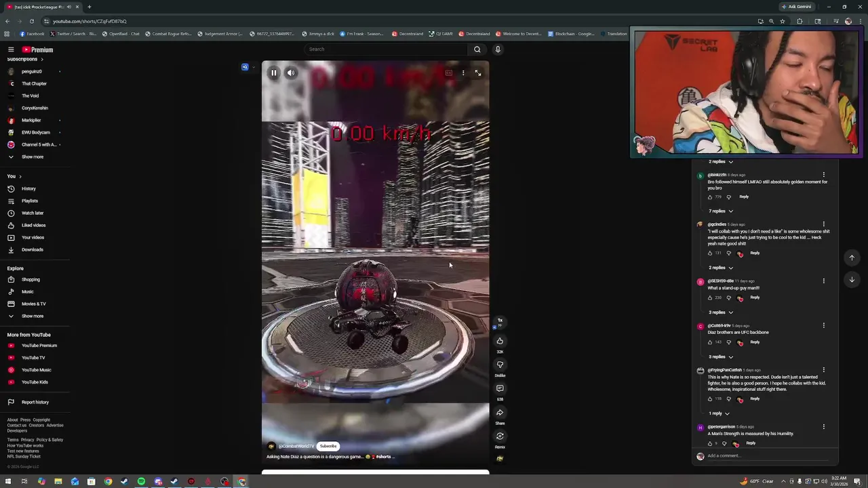Viewport: 868px width, 488px height.
Task: Like the @binkzzfn comment
Action: [710, 197]
